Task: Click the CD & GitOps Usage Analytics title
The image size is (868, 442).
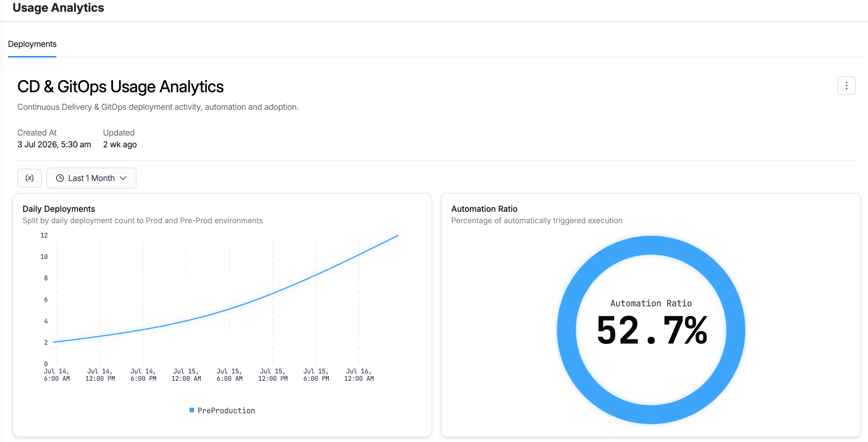Action: click(120, 87)
